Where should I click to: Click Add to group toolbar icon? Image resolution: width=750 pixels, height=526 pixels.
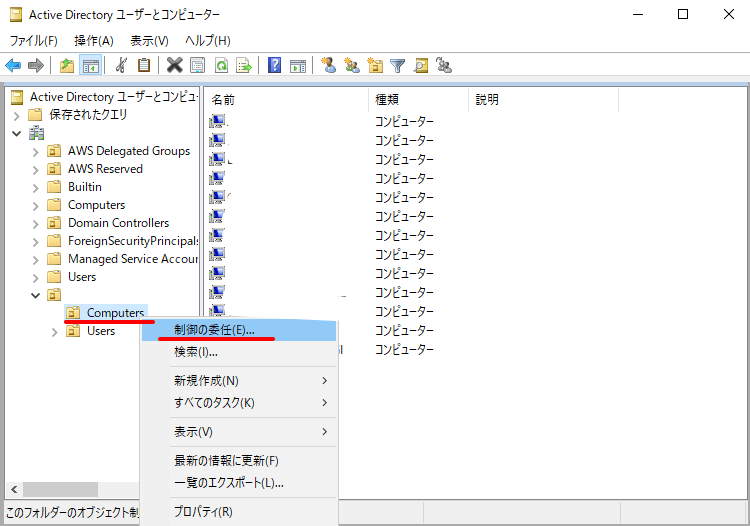tap(444, 65)
